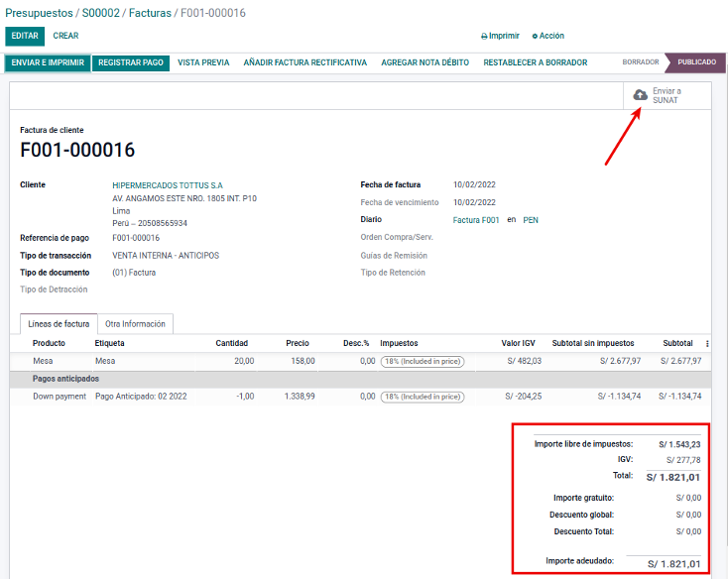Expand the Acción dropdown menu
The image size is (728, 579).
pos(548,36)
